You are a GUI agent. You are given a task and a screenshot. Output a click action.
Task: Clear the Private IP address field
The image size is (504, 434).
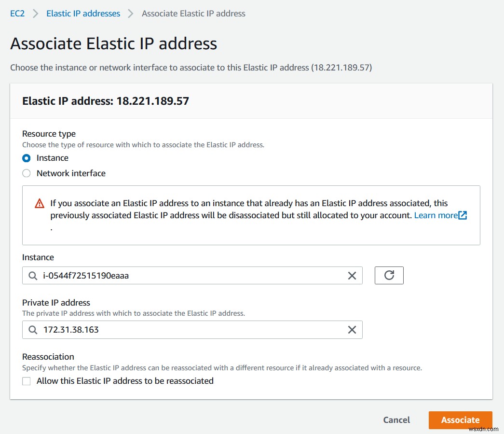click(x=352, y=330)
